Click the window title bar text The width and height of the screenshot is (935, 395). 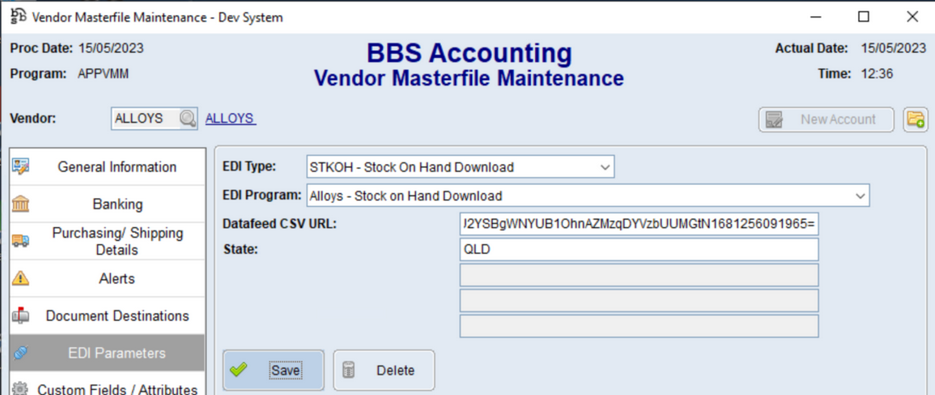157,17
